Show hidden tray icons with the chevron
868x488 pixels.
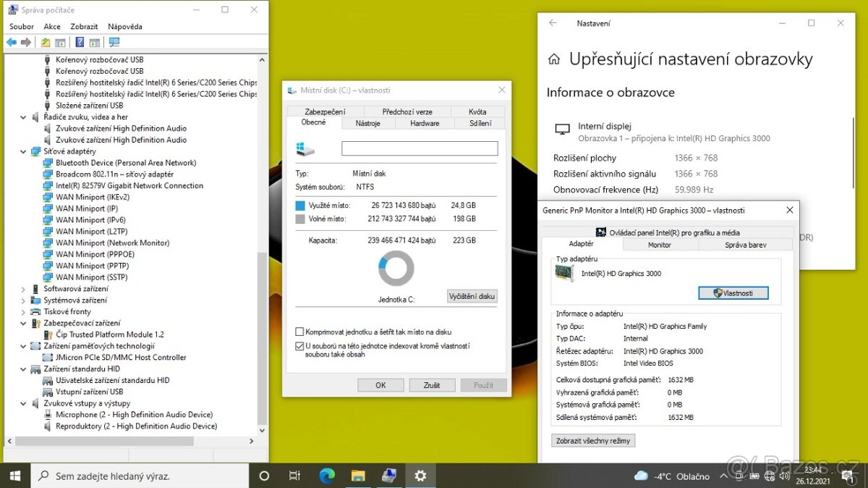tap(725, 476)
